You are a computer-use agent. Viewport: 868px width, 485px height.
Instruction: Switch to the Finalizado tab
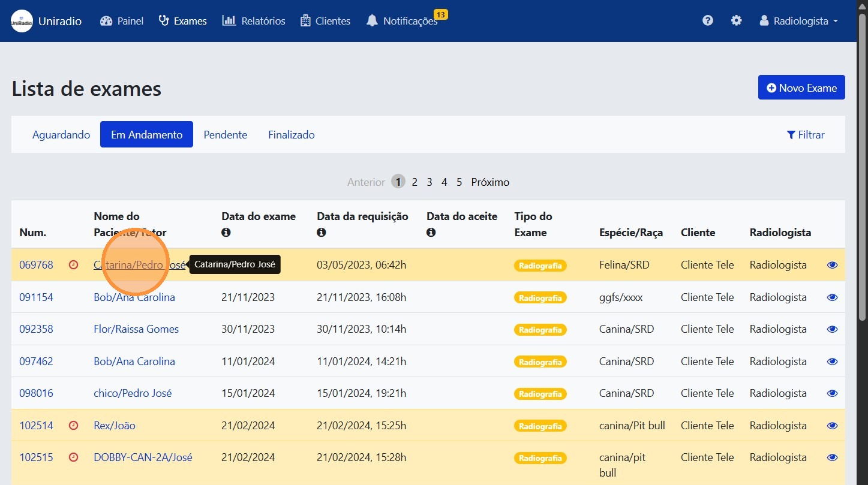(291, 135)
